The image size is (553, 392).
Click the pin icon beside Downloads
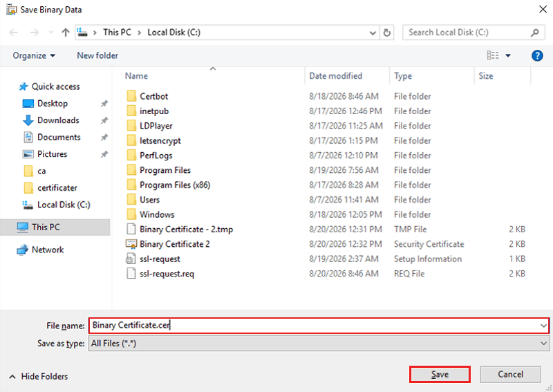104,121
